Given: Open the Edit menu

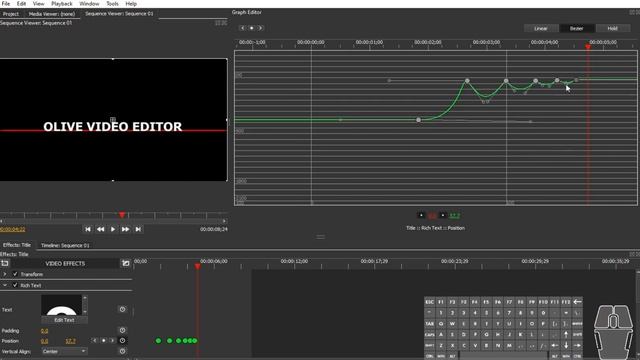Looking at the screenshot, I should tap(21, 4).
